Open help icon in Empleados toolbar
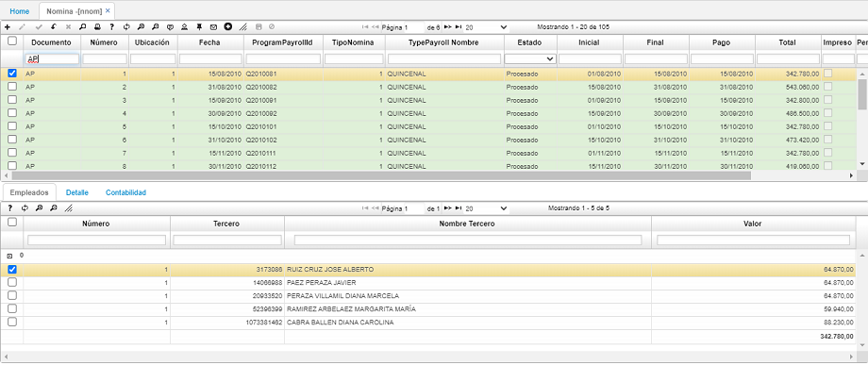This screenshot has width=868, height=365. click(9, 208)
